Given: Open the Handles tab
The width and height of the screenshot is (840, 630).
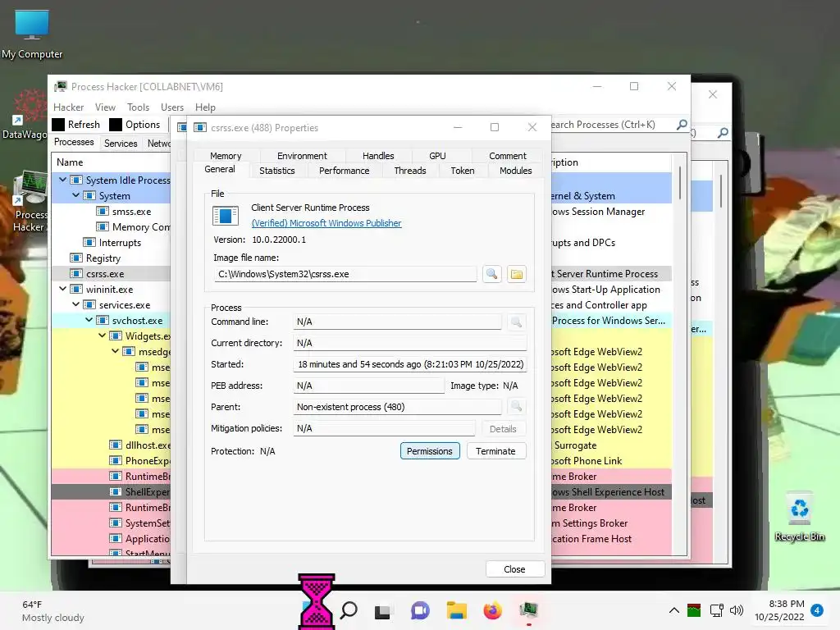Looking at the screenshot, I should (378, 156).
